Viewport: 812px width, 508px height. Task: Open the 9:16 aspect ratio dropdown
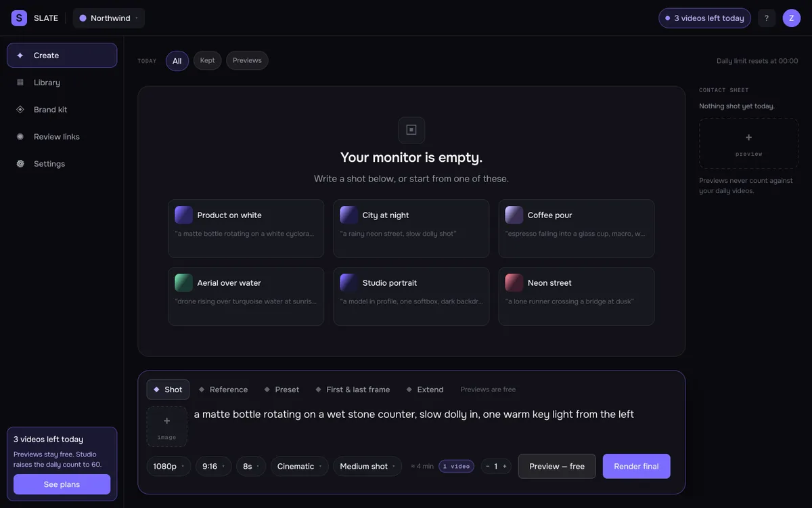pos(213,466)
